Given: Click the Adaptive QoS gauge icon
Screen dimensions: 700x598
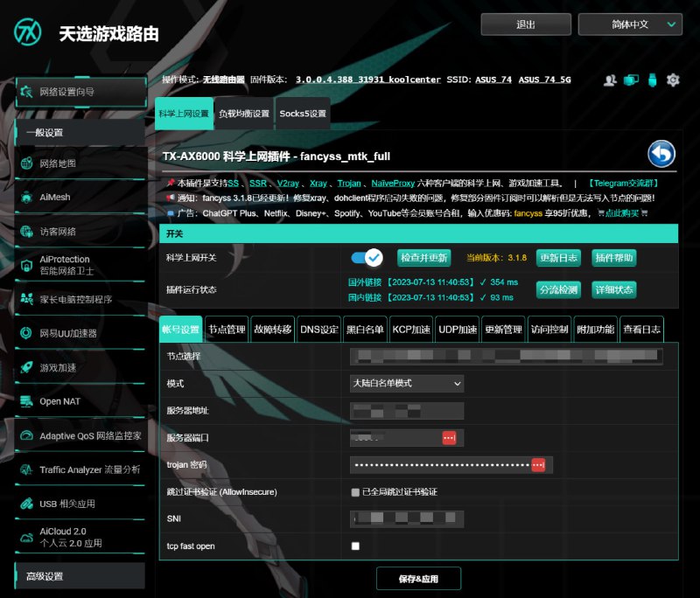Looking at the screenshot, I should point(27,435).
